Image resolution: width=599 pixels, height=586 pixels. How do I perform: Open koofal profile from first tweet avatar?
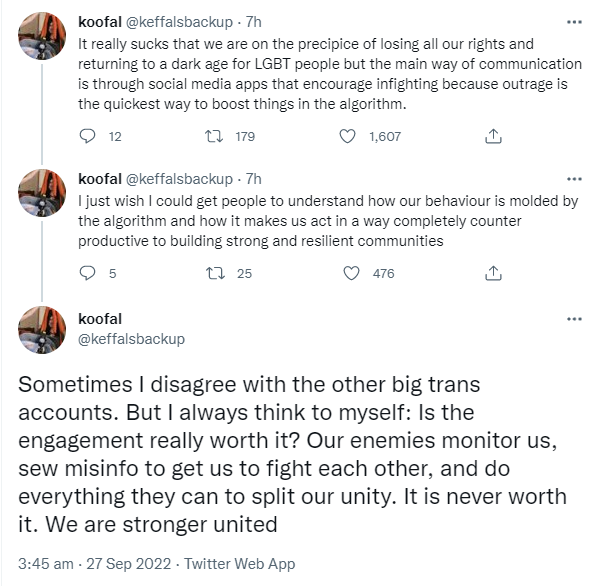[x=42, y=36]
